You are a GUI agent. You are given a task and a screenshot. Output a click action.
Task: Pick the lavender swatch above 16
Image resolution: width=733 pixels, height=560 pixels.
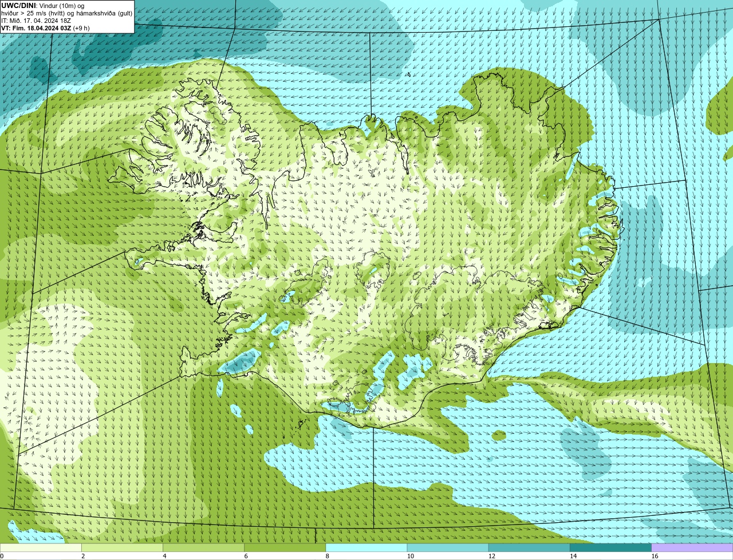[x=692, y=547]
